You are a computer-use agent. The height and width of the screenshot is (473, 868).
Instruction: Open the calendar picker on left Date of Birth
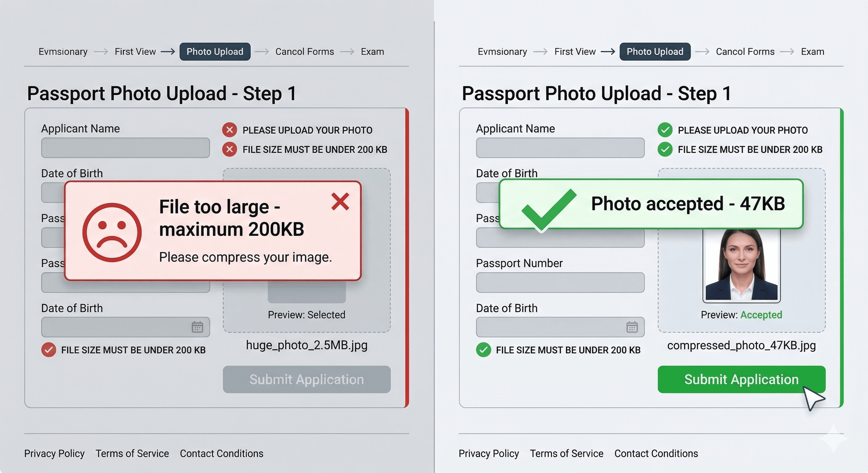tap(198, 327)
